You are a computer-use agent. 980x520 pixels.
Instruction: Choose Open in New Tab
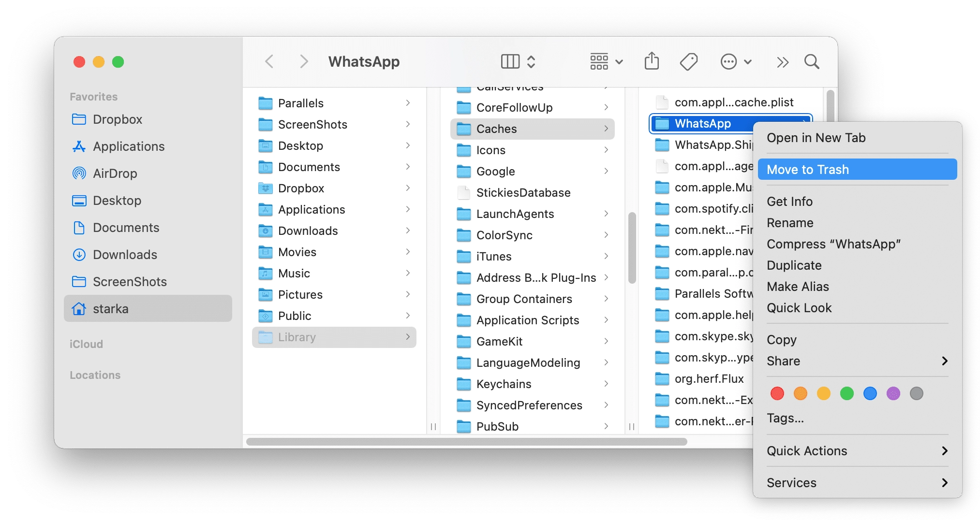857,138
